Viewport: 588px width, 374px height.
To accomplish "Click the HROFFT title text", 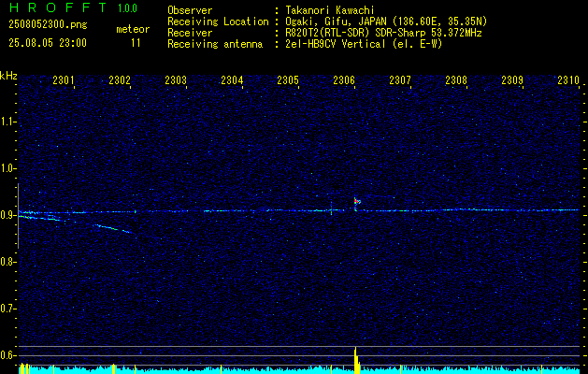I will pos(57,7).
